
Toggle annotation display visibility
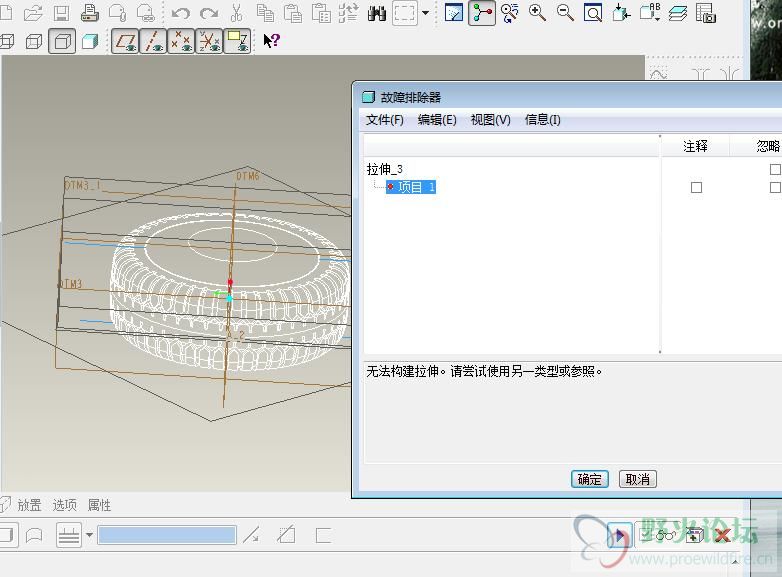coord(237,41)
